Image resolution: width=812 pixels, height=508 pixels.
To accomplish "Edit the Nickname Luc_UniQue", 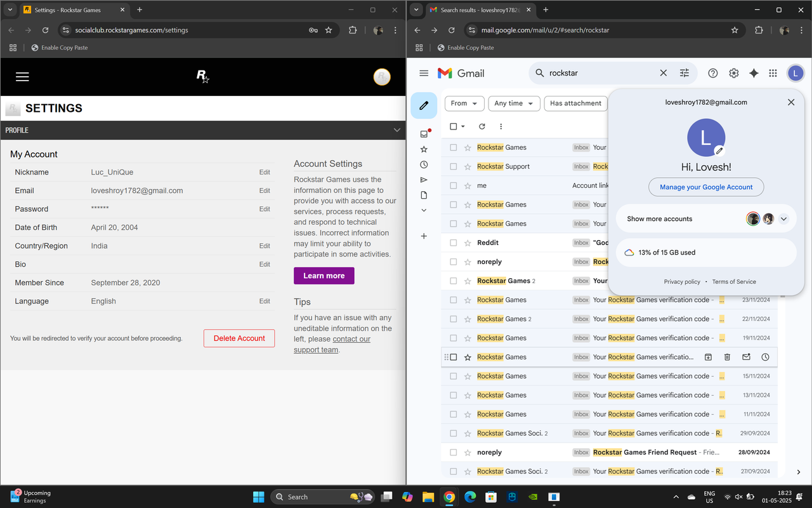I will (265, 172).
